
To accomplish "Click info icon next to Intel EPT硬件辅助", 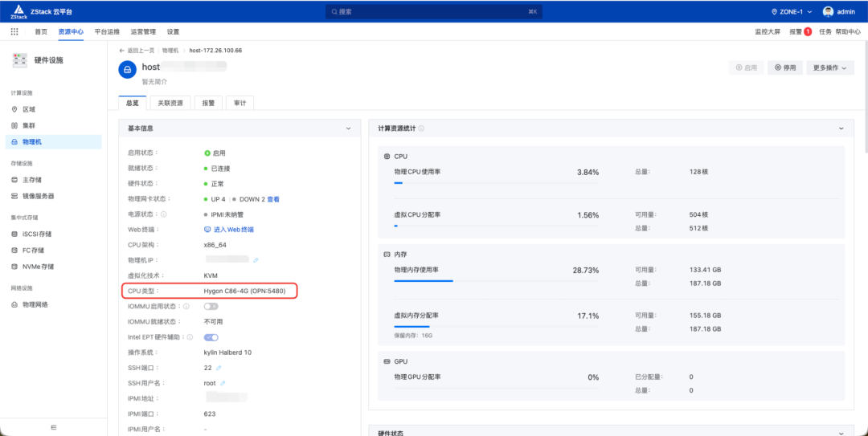I will (190, 337).
